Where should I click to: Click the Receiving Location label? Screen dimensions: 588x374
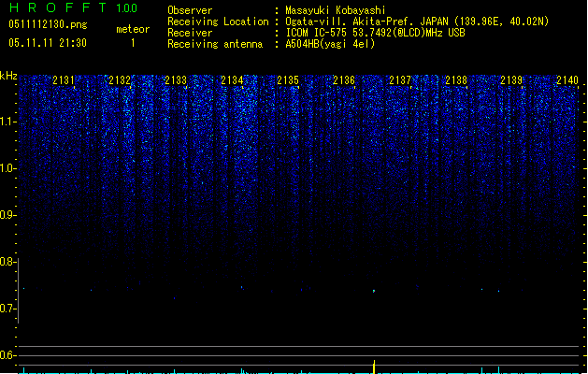point(218,22)
